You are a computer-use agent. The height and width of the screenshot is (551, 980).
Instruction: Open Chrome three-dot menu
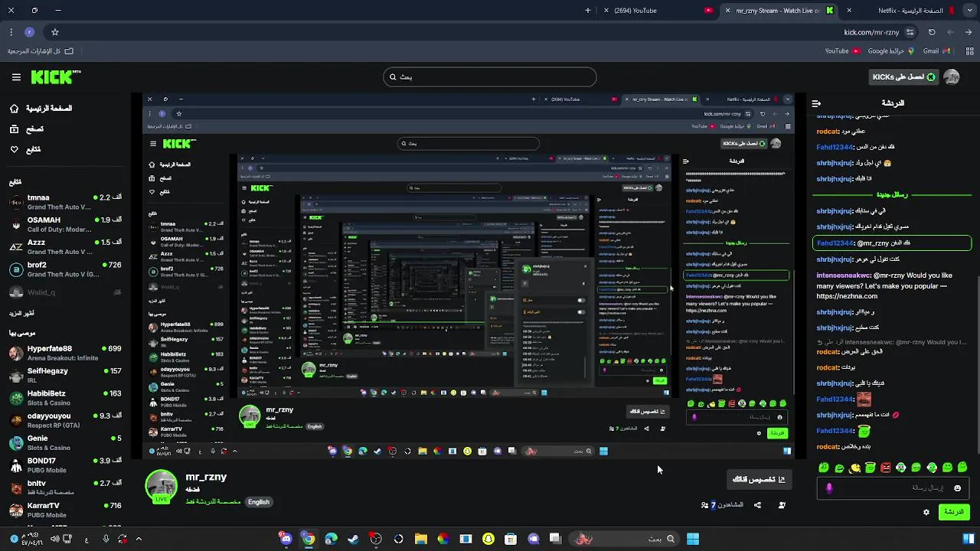pyautogui.click(x=11, y=32)
